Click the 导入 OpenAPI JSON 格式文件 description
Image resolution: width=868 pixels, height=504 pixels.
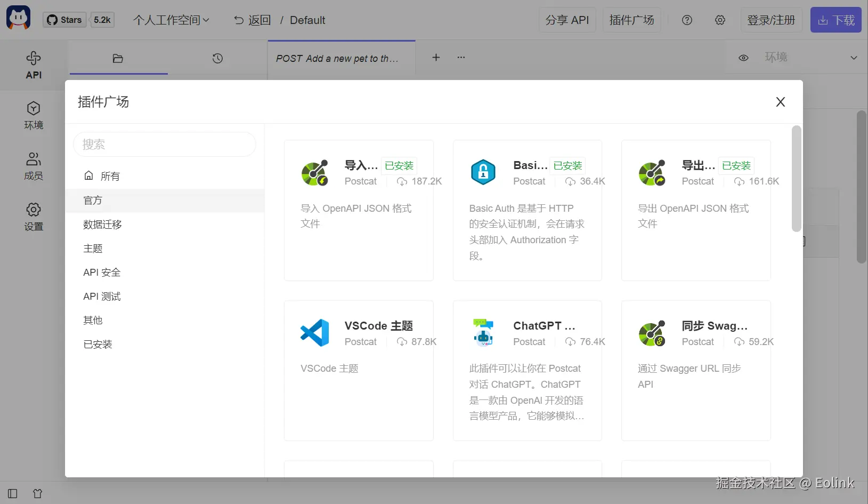[x=356, y=216]
